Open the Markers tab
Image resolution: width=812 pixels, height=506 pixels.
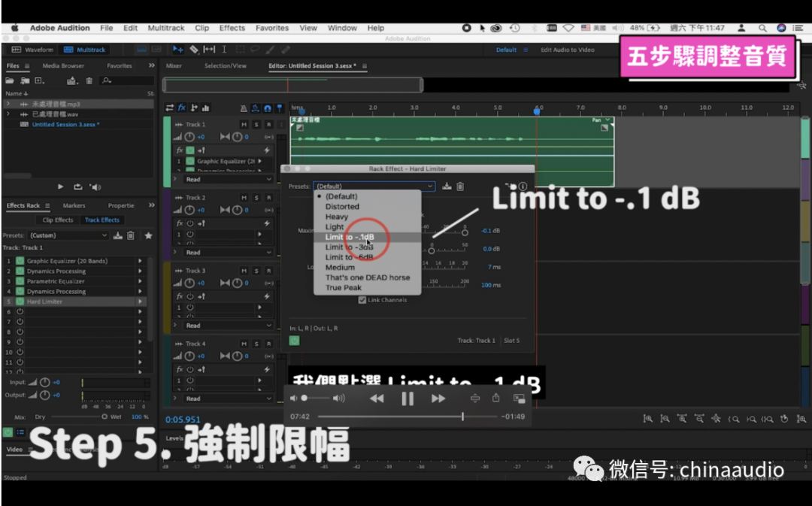(x=74, y=205)
